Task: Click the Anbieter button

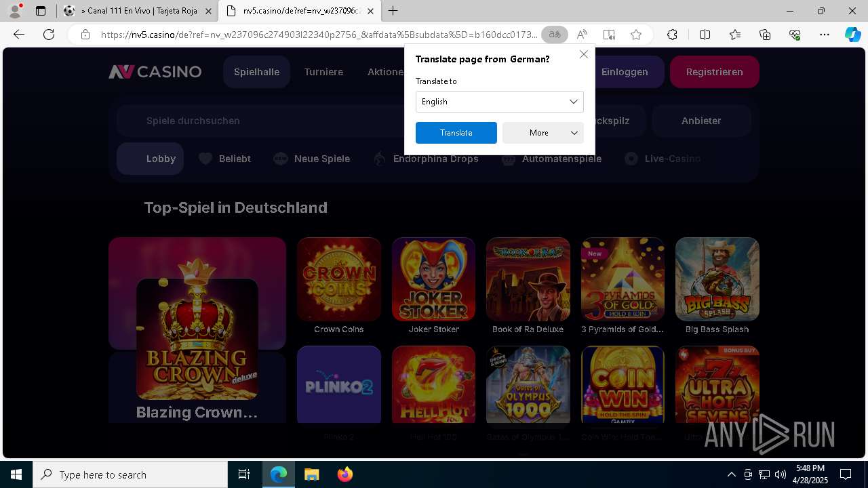Action: pos(701,121)
